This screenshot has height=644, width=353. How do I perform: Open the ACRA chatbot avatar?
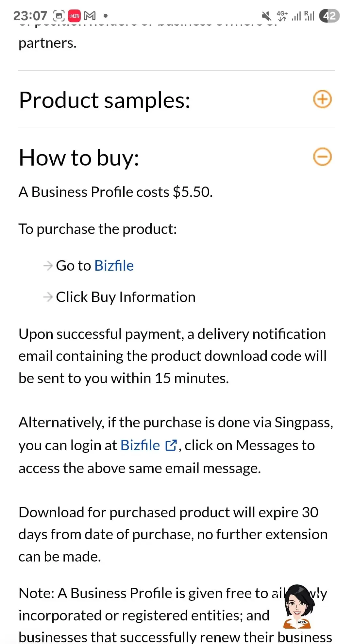pos(298,607)
